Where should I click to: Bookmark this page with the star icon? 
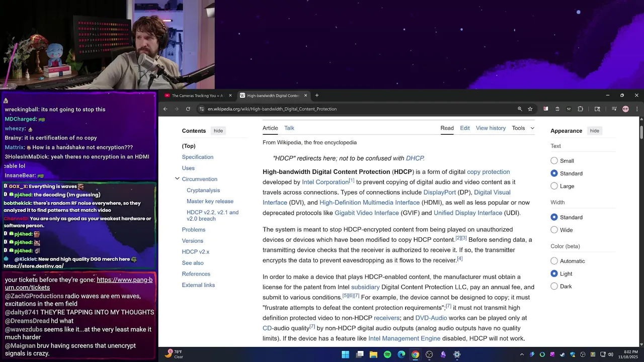530,109
